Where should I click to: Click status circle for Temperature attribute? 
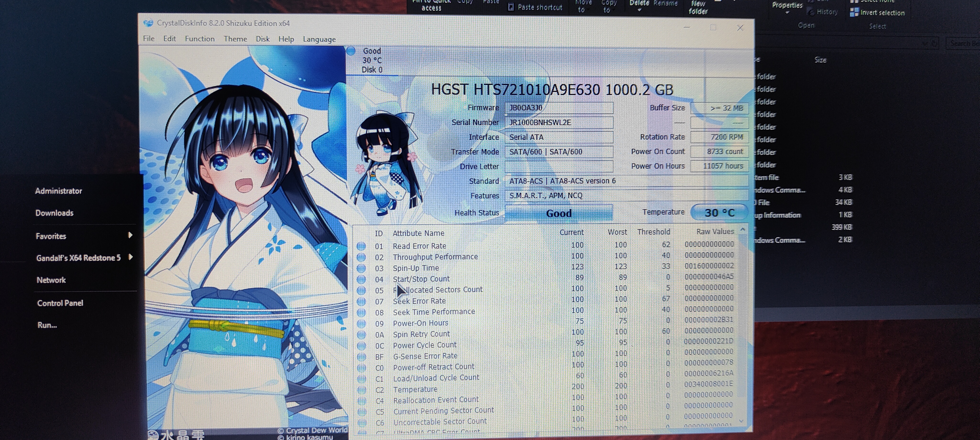point(362,390)
